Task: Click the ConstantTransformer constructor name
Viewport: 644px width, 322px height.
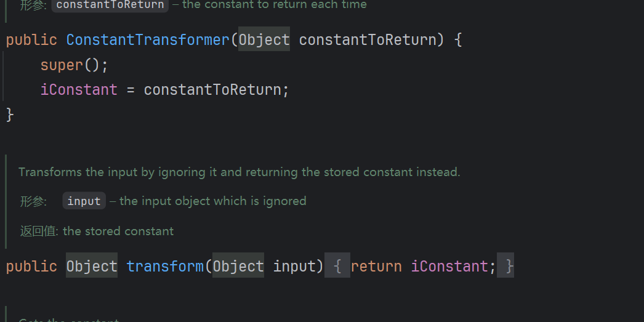Action: click(x=148, y=40)
